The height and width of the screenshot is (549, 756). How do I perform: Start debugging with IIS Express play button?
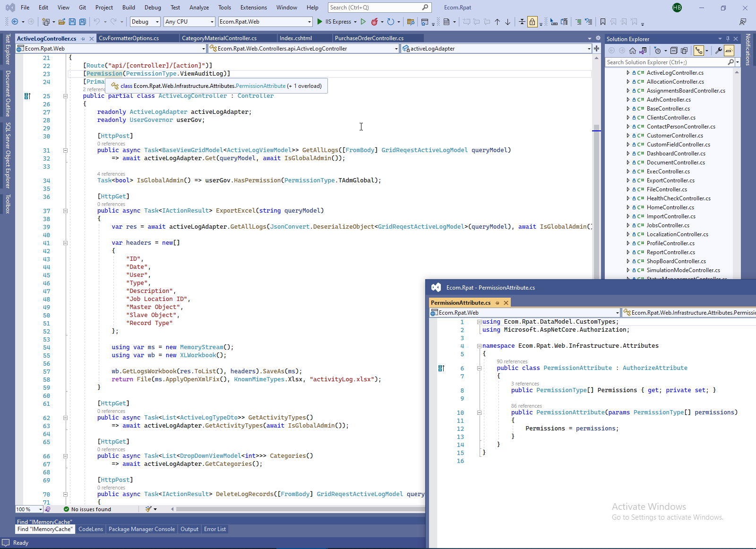click(320, 22)
